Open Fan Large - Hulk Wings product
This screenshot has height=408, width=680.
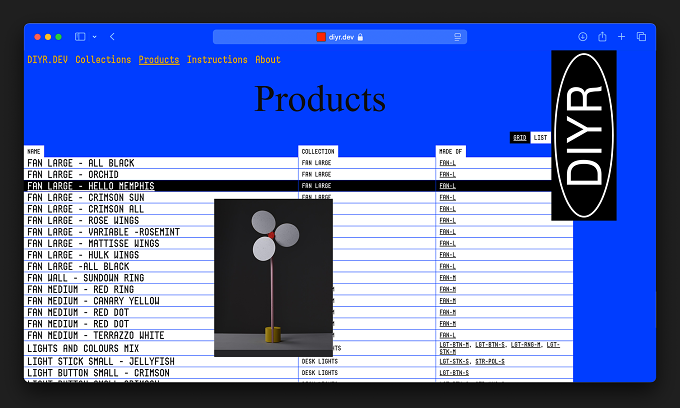pyautogui.click(x=83, y=255)
